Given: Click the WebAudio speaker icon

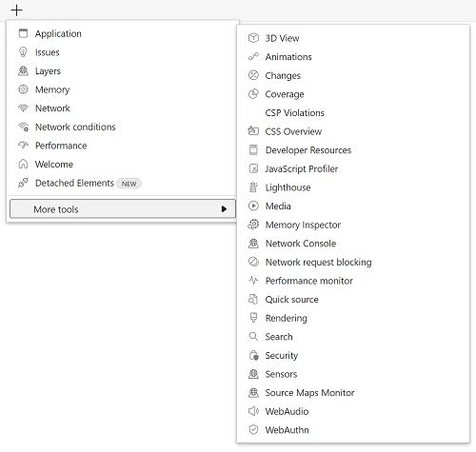Looking at the screenshot, I should [253, 411].
